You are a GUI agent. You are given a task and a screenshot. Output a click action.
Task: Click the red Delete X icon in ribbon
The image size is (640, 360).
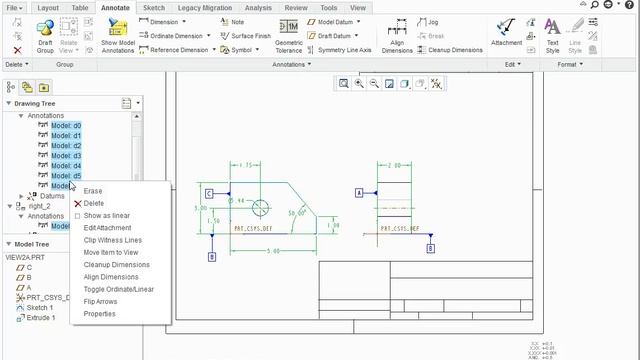pos(17,50)
